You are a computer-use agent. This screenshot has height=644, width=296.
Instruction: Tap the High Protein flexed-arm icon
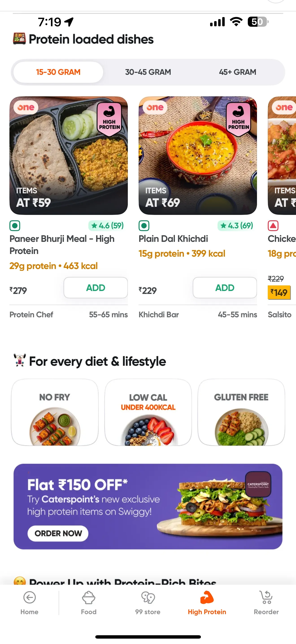207,597
